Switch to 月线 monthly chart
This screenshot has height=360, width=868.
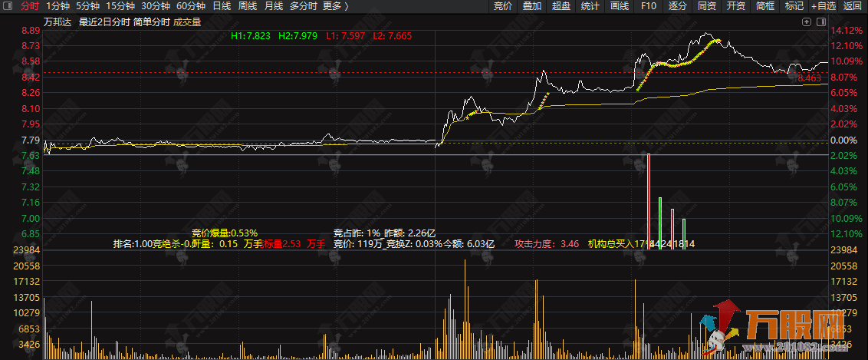coord(274,6)
